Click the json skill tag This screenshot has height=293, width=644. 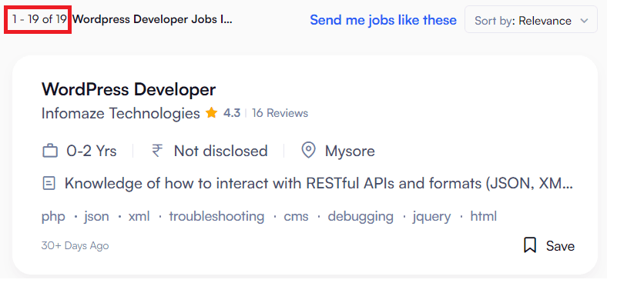[96, 216]
